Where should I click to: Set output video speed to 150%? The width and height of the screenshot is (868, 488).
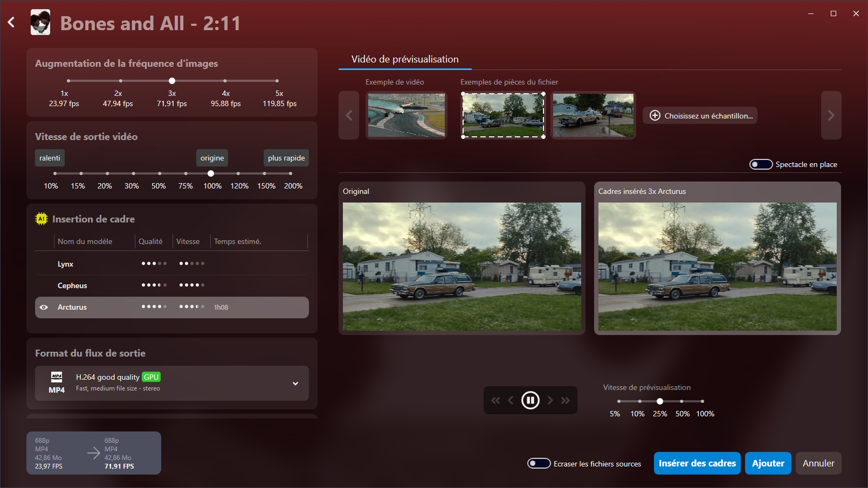264,173
